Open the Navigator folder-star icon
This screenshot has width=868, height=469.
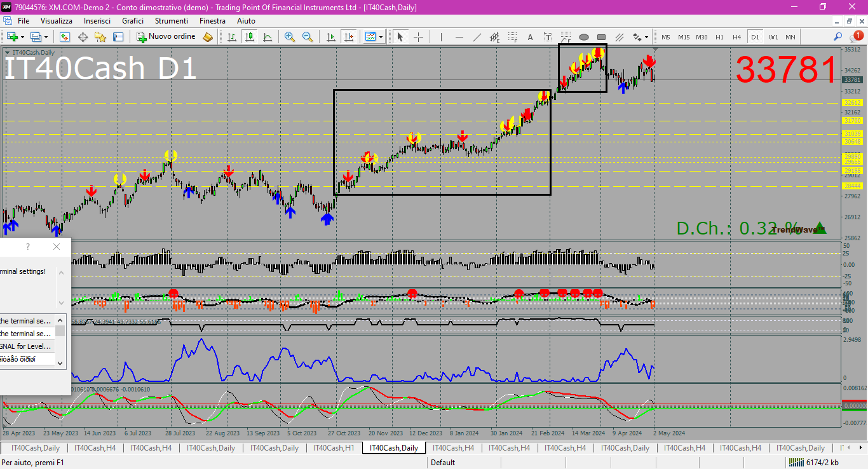[100, 37]
